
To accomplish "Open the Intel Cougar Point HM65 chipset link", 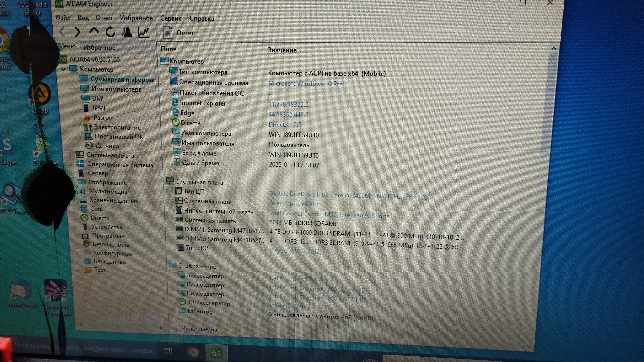I will [x=329, y=214].
